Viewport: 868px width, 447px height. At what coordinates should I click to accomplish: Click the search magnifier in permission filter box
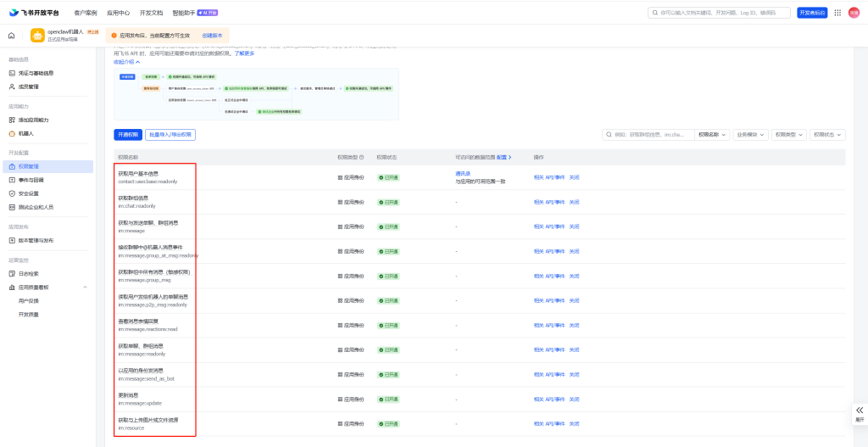(x=609, y=135)
